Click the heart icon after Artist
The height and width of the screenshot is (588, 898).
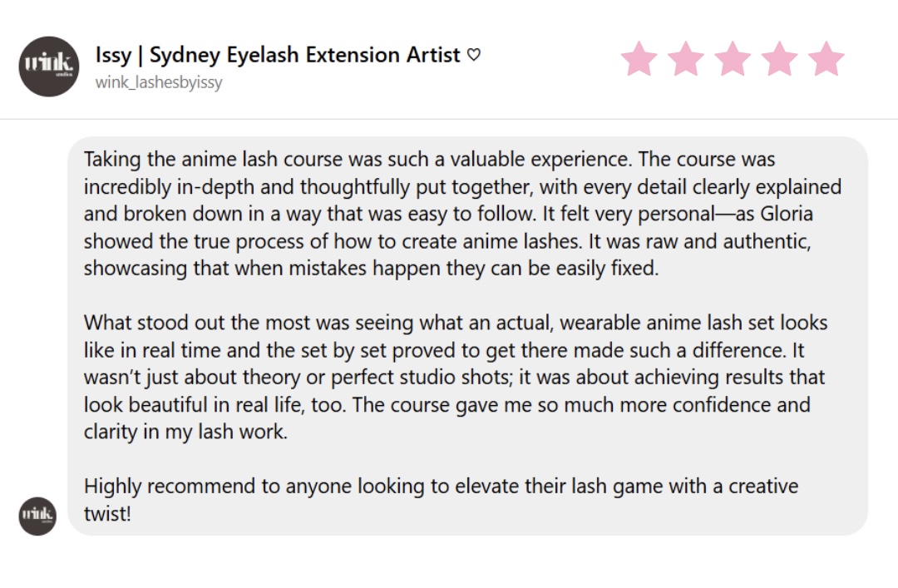pos(473,56)
